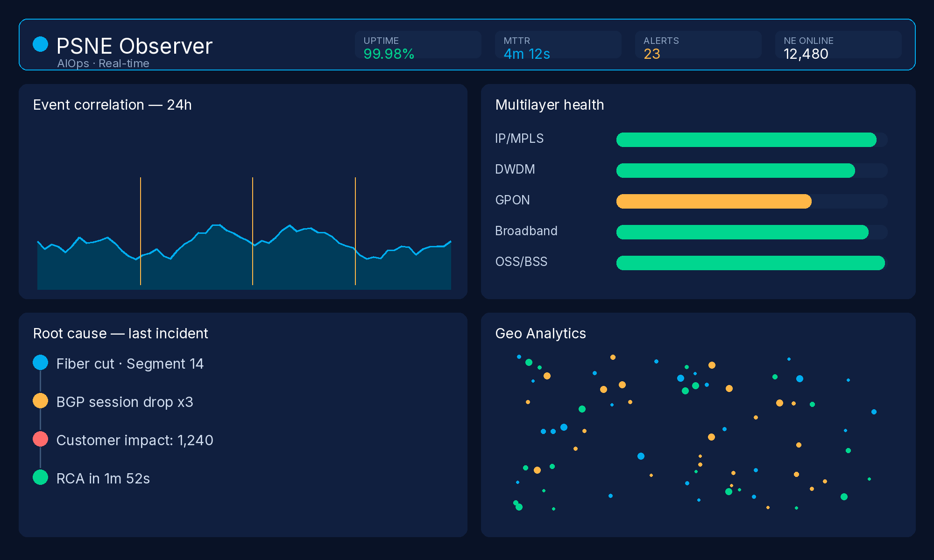Click the middle orange event marker line

[253, 231]
